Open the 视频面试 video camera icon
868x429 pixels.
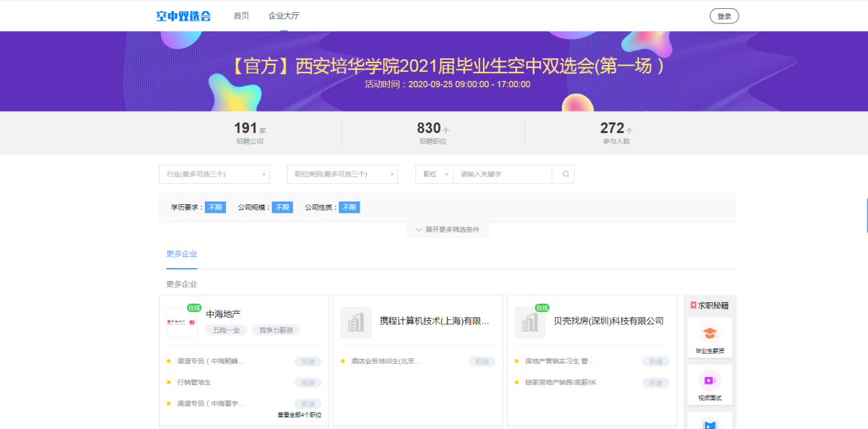click(709, 380)
